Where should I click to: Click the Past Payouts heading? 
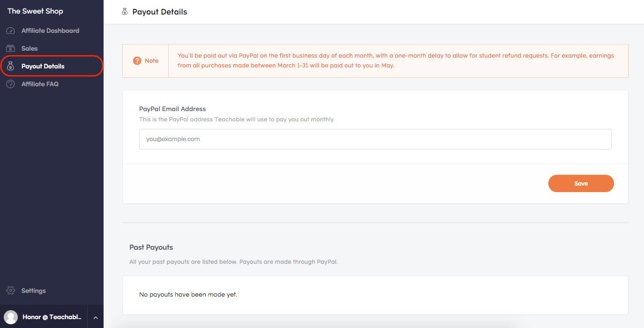[x=151, y=247]
